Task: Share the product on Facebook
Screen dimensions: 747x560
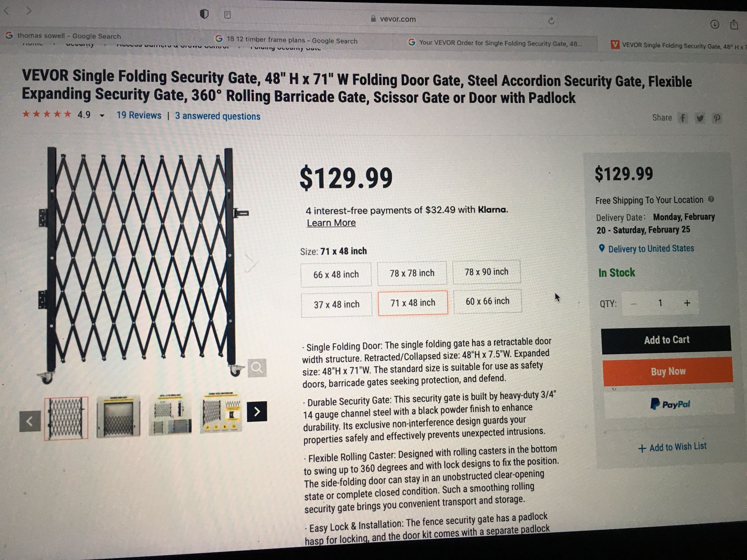Action: pos(683,118)
